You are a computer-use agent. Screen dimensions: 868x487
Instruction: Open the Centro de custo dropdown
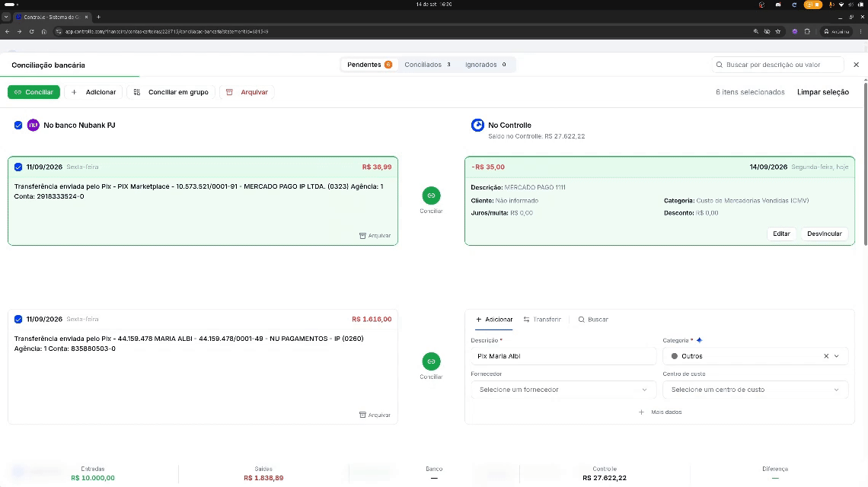click(755, 390)
